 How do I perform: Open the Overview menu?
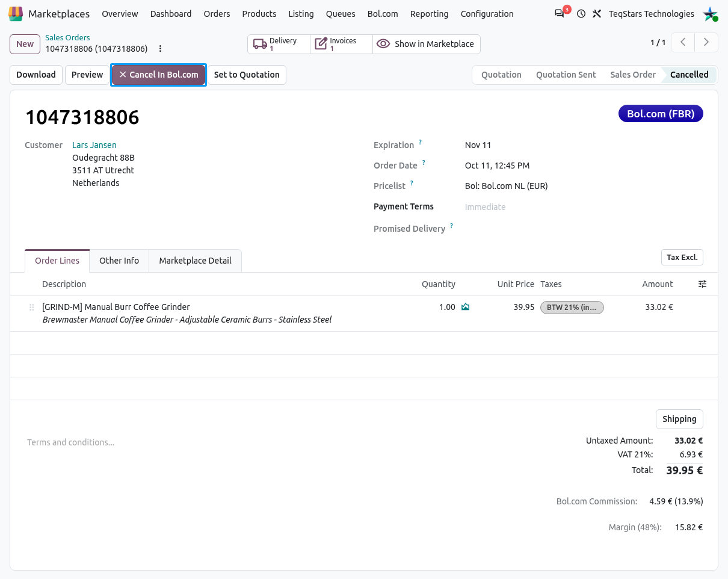click(120, 14)
